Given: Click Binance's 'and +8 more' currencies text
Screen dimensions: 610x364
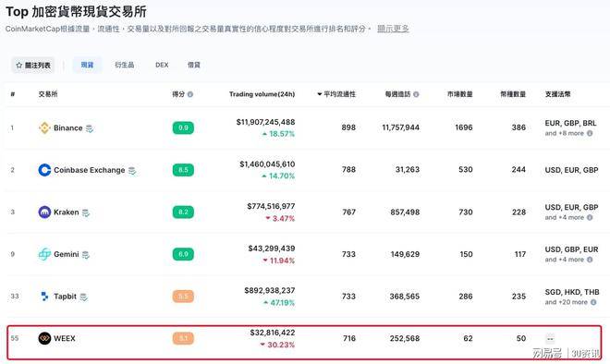Looking at the screenshot, I should coord(565,133).
